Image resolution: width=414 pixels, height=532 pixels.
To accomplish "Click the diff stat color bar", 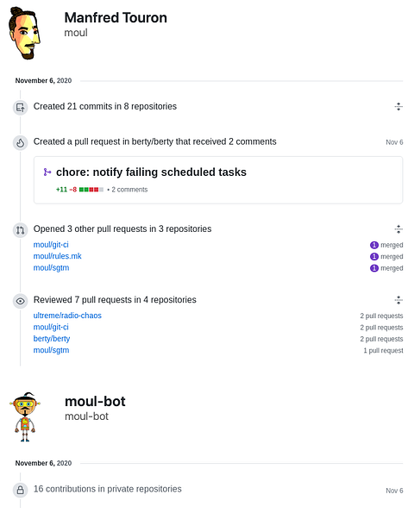I will (x=91, y=190).
